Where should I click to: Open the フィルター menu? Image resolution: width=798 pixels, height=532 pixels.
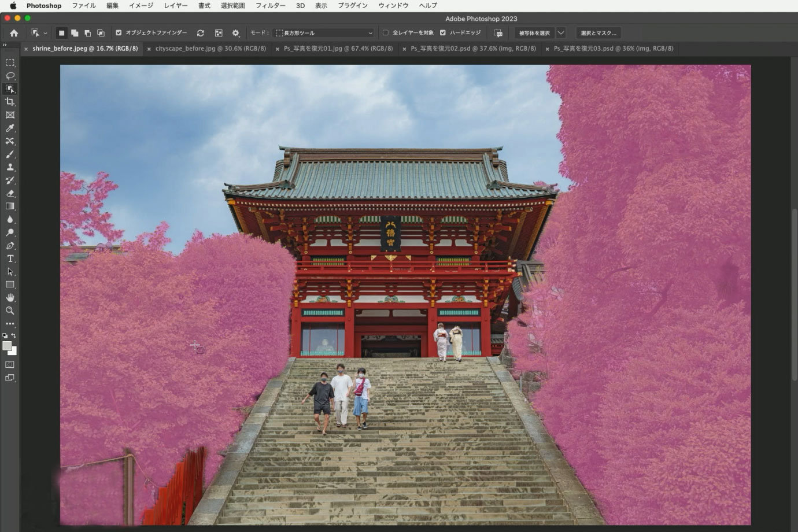coord(271,6)
